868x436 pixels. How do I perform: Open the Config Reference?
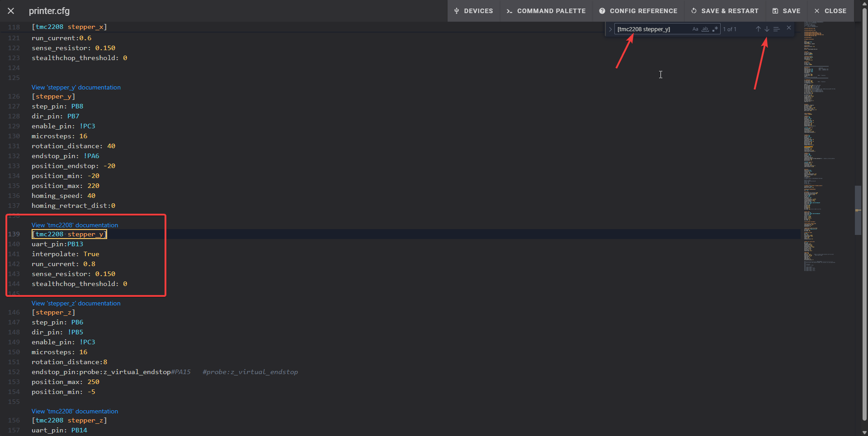tap(638, 11)
